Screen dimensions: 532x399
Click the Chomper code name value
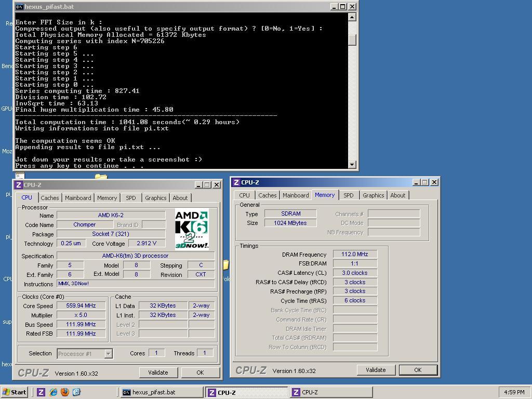(85, 224)
